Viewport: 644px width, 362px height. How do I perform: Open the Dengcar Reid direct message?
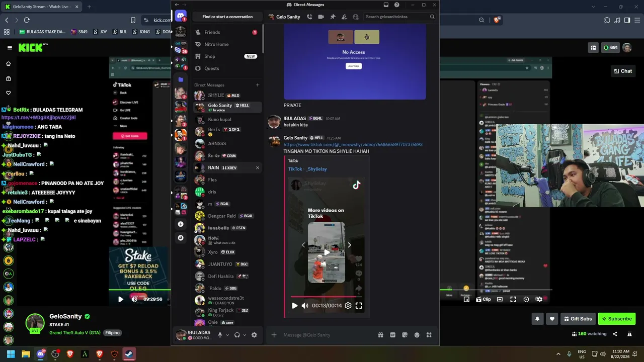pyautogui.click(x=226, y=216)
